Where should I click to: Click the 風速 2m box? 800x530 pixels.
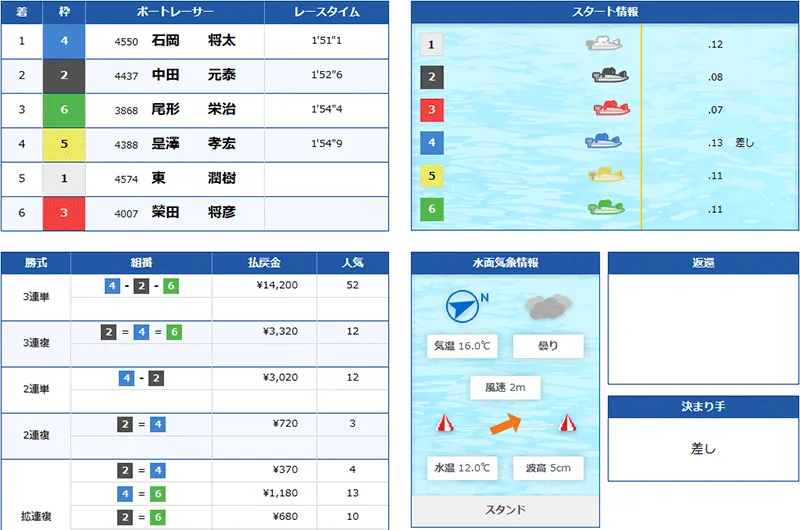coord(505,388)
